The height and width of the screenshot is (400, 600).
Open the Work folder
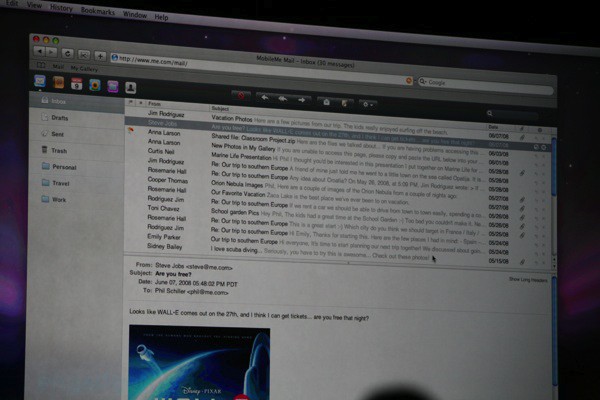click(77, 199)
